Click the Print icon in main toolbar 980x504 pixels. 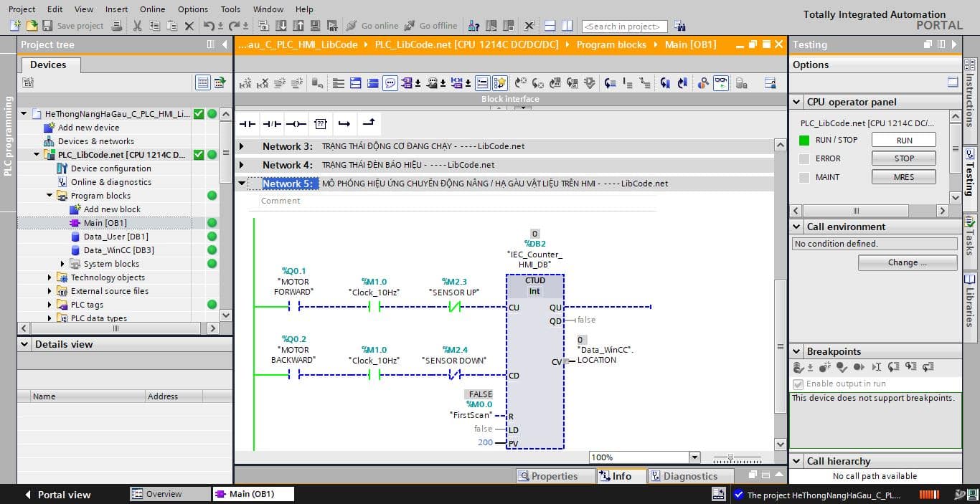(x=118, y=26)
